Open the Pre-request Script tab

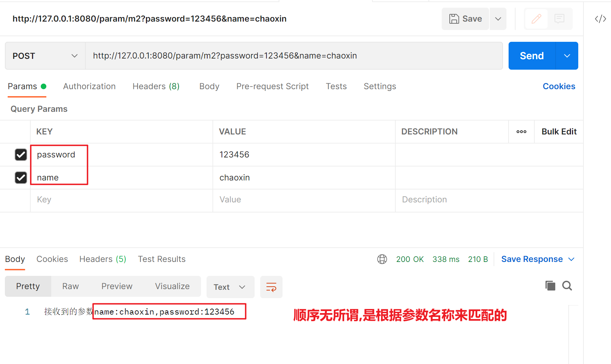272,86
